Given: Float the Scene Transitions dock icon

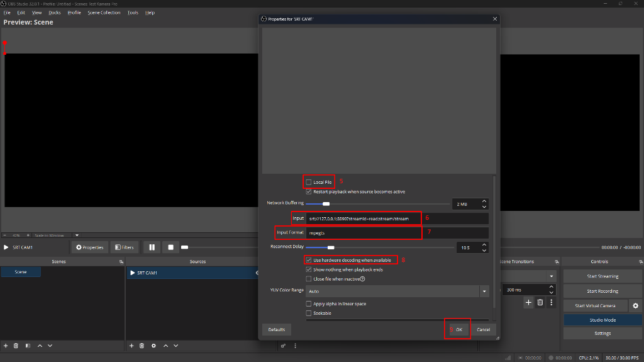Looking at the screenshot, I should 557,262.
